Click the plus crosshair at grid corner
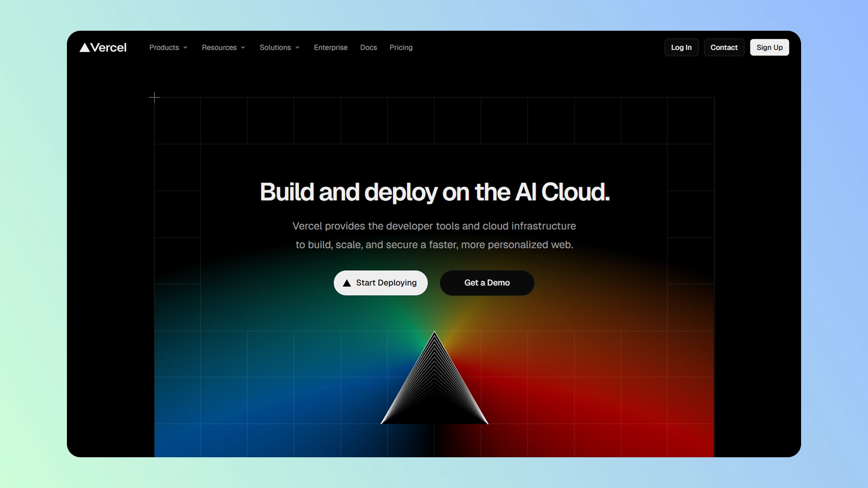 154,97
